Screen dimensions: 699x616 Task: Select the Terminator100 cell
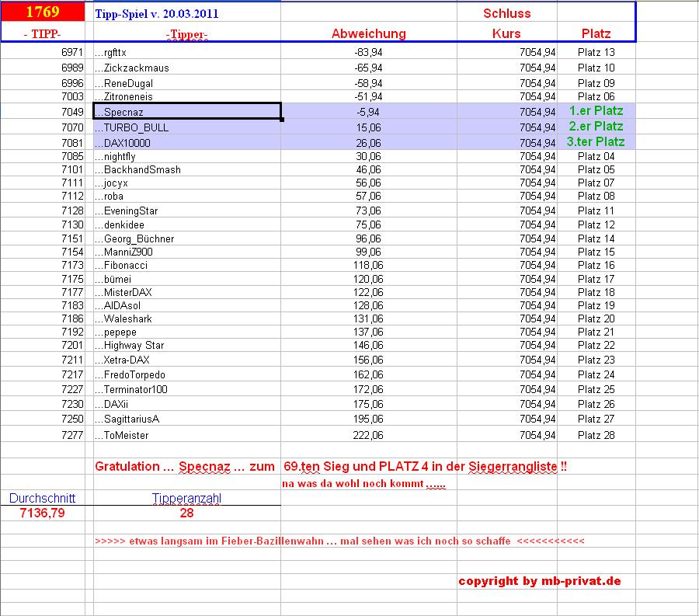186,389
